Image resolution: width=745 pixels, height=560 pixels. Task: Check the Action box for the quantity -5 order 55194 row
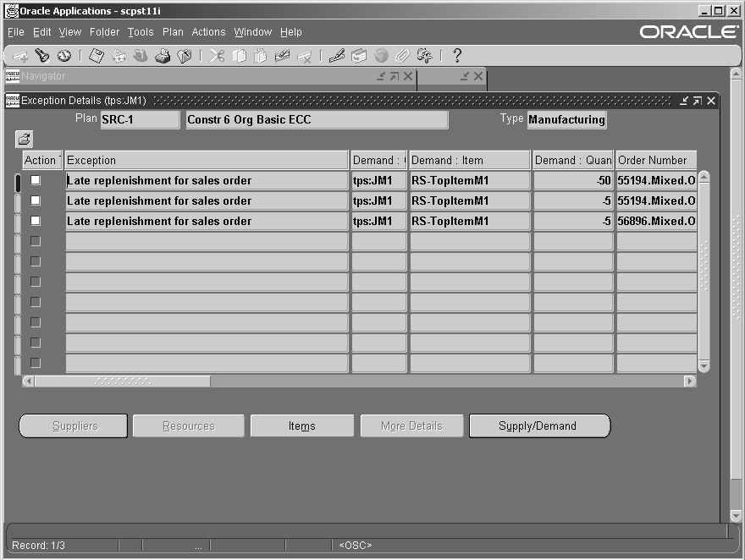click(36, 200)
